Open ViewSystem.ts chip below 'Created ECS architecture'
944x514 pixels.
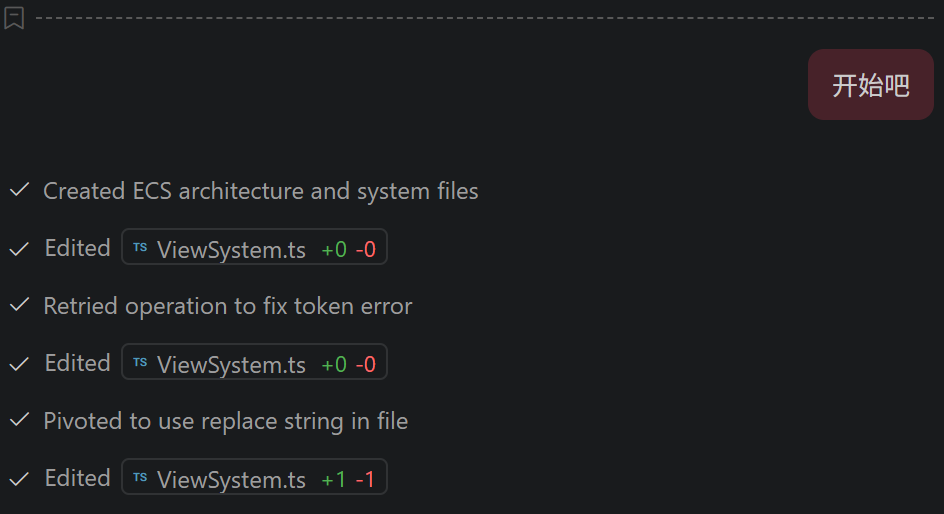tap(231, 249)
